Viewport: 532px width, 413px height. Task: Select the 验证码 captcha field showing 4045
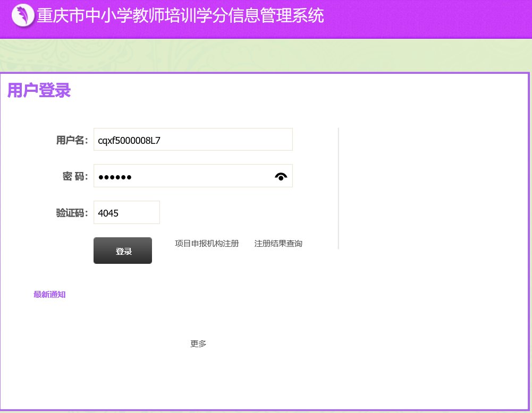126,212
